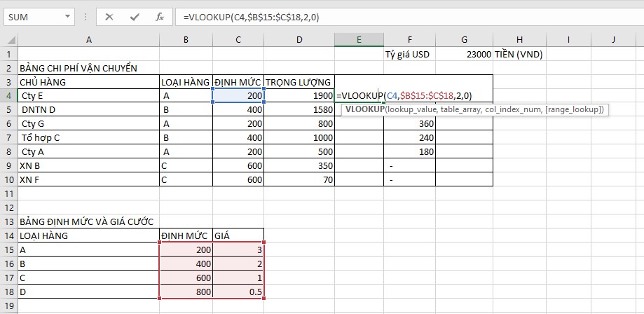Click inside the formula bar text

point(252,17)
